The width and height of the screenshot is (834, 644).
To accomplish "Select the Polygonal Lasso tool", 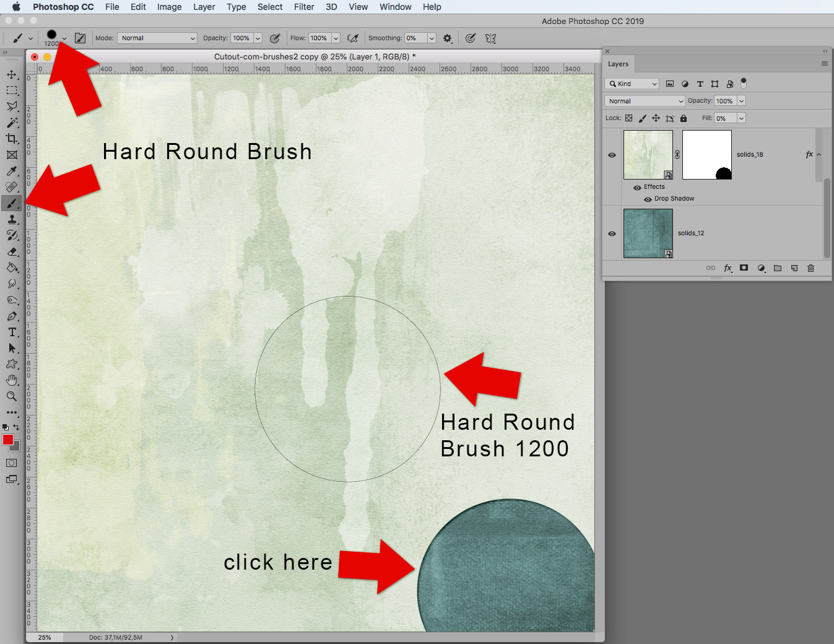I will pos(12,107).
